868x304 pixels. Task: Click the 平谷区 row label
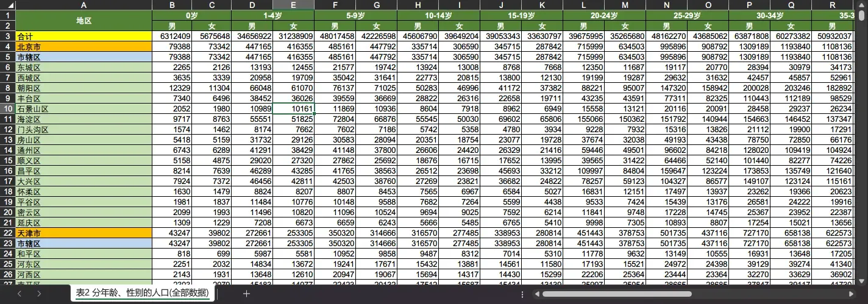84,202
